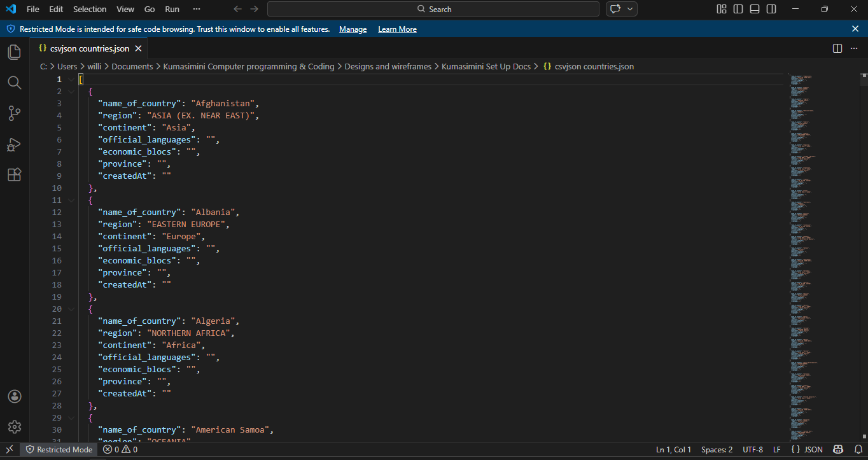Collapse the Afghanistan object at line 2
The image size is (868, 460).
(x=71, y=92)
